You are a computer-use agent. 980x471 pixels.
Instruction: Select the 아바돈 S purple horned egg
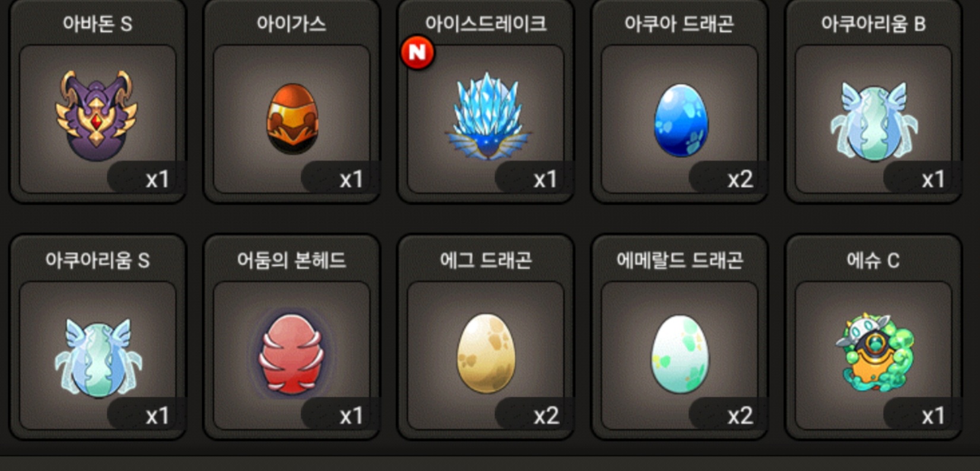97,116
